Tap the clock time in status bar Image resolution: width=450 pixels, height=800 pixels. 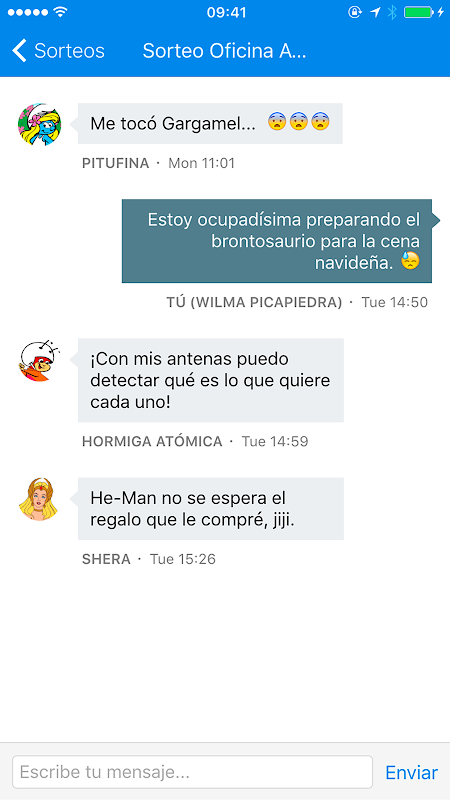(226, 12)
